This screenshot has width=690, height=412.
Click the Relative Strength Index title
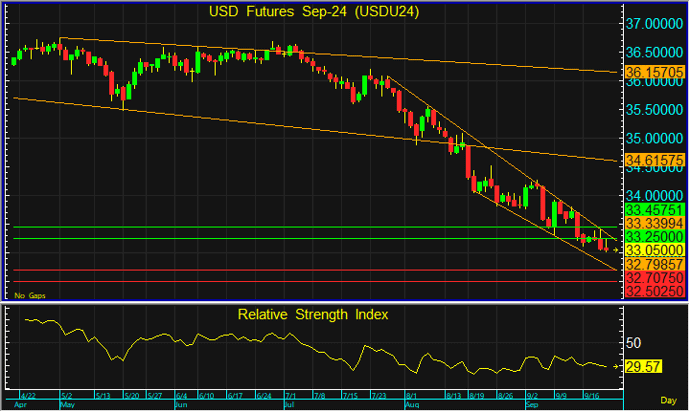click(312, 314)
